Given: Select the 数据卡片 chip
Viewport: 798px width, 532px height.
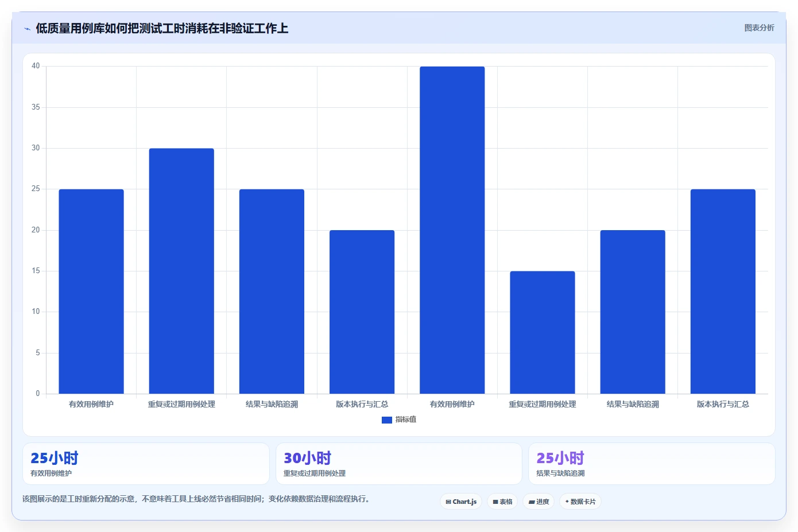Looking at the screenshot, I should tap(580, 502).
